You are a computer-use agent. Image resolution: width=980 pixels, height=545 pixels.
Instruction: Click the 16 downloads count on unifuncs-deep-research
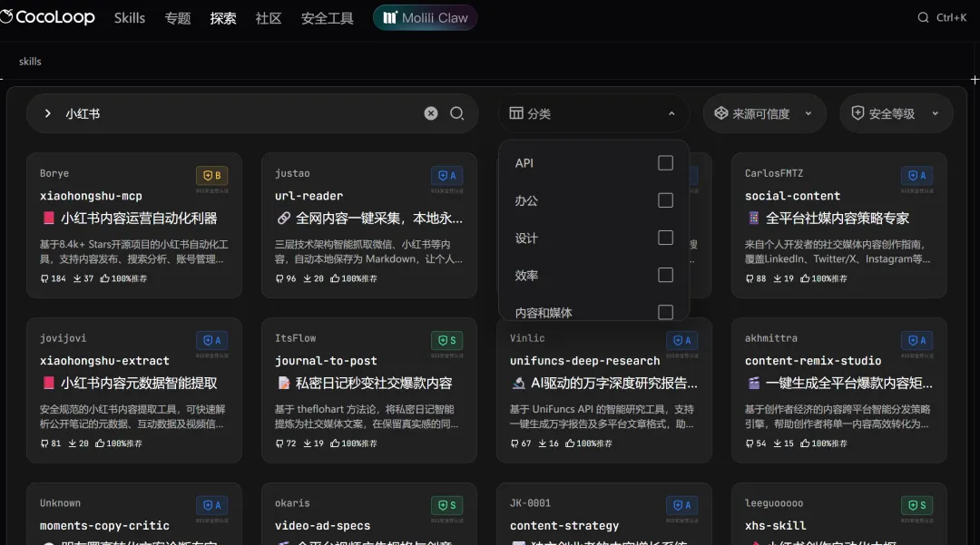tap(548, 443)
